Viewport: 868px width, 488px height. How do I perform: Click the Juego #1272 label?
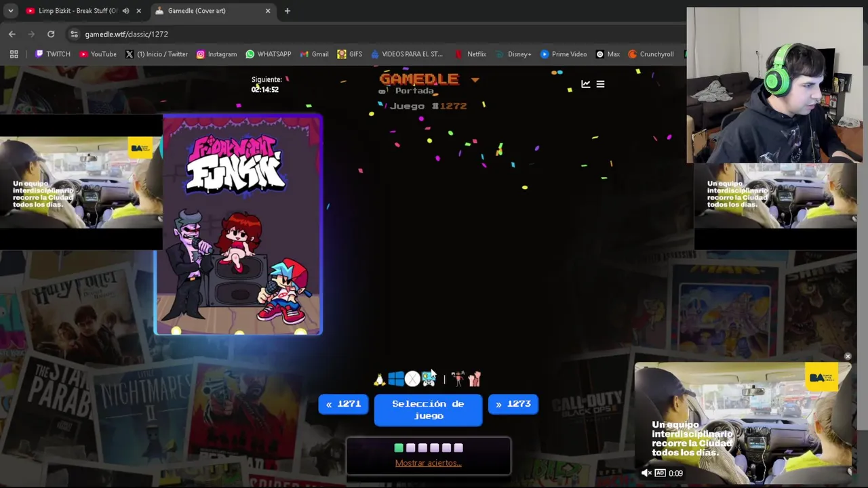[x=428, y=106]
